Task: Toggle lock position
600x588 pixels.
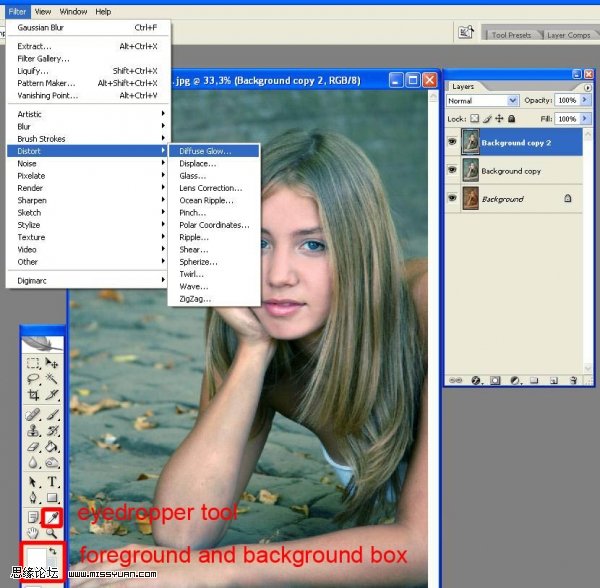Action: click(499, 119)
